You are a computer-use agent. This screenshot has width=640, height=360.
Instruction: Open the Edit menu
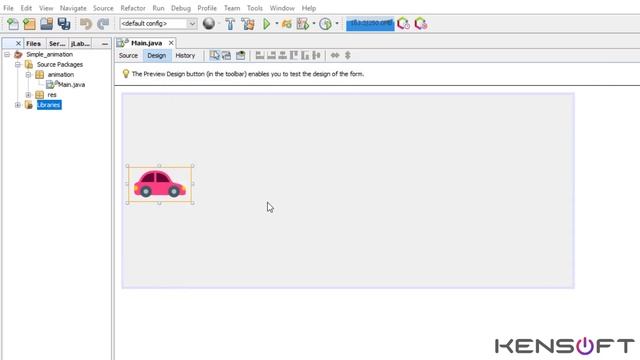26,8
